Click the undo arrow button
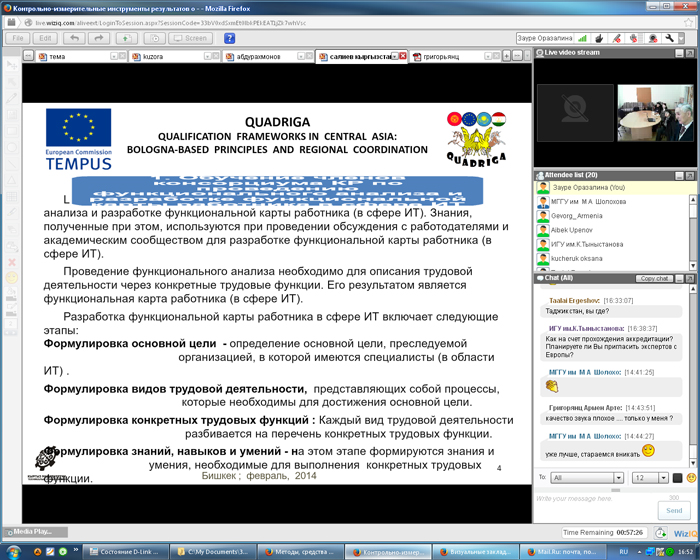This screenshot has width=700, height=560. (x=74, y=38)
